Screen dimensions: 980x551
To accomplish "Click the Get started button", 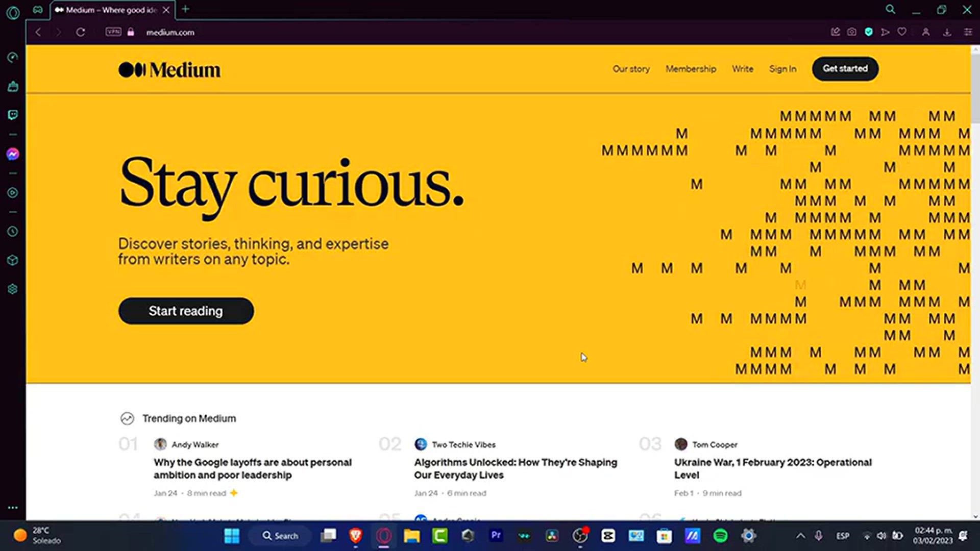I will [845, 68].
